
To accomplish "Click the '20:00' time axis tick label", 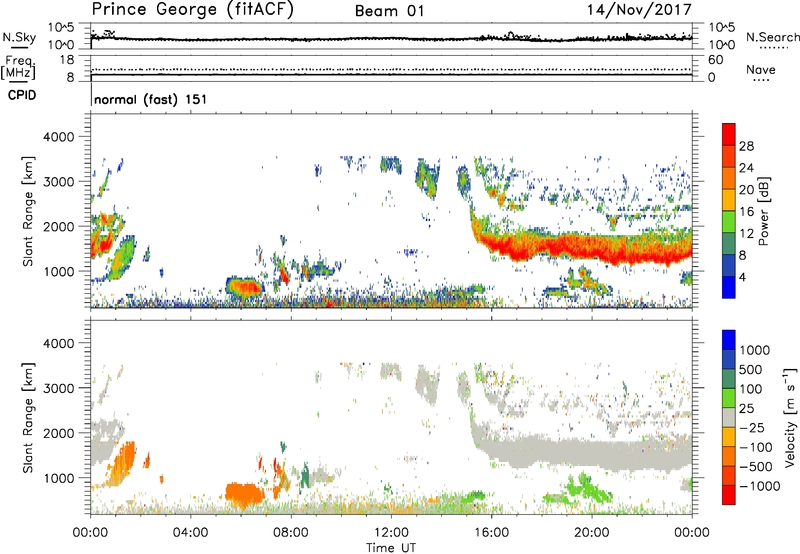I will coord(592,533).
